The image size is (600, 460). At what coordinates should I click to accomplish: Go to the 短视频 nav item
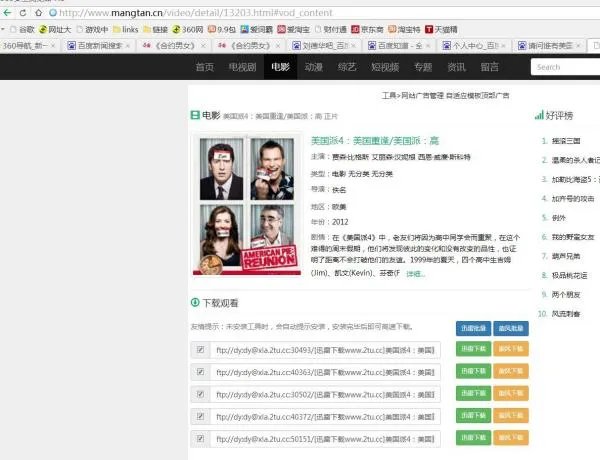[385, 67]
